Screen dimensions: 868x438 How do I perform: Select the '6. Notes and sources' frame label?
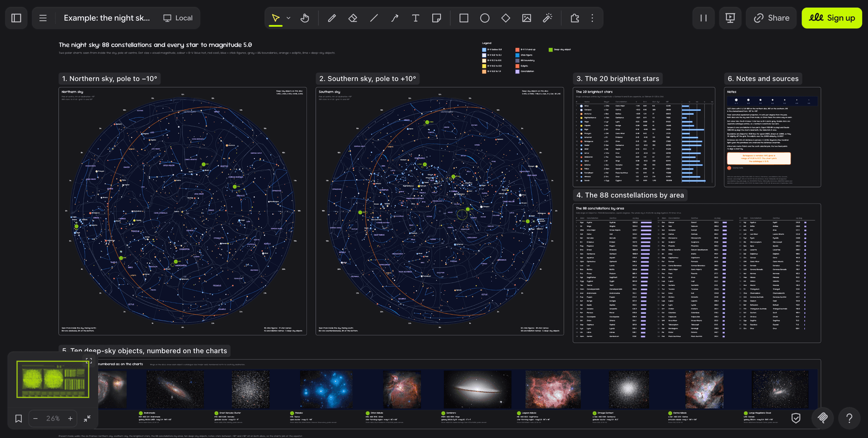(x=763, y=79)
